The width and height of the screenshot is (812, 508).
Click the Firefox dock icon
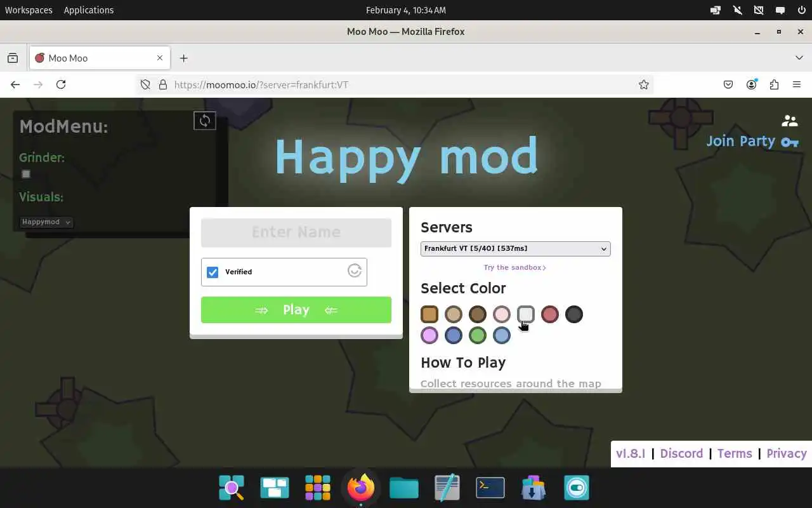pos(361,488)
